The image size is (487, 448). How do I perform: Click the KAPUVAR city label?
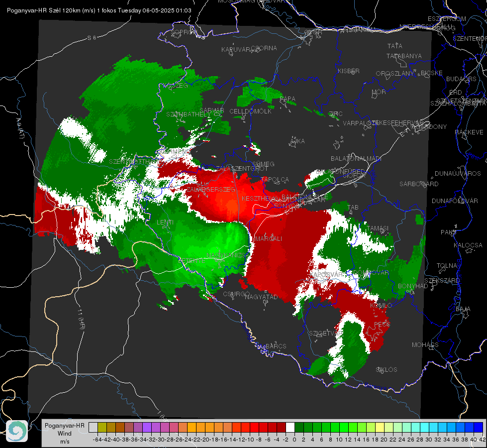[236, 50]
